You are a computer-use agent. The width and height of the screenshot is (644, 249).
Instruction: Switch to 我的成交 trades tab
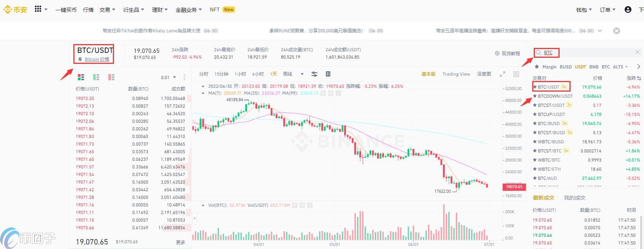pos(574,198)
